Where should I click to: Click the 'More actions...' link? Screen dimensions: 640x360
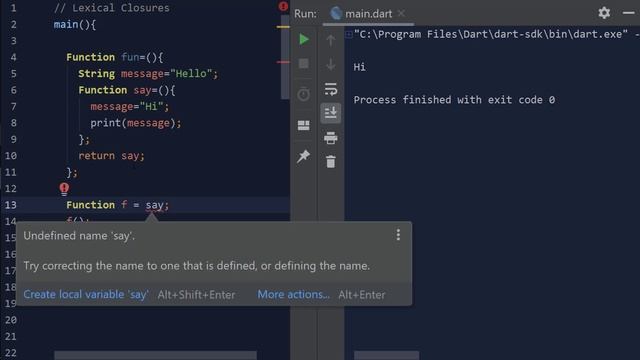pyautogui.click(x=293, y=294)
